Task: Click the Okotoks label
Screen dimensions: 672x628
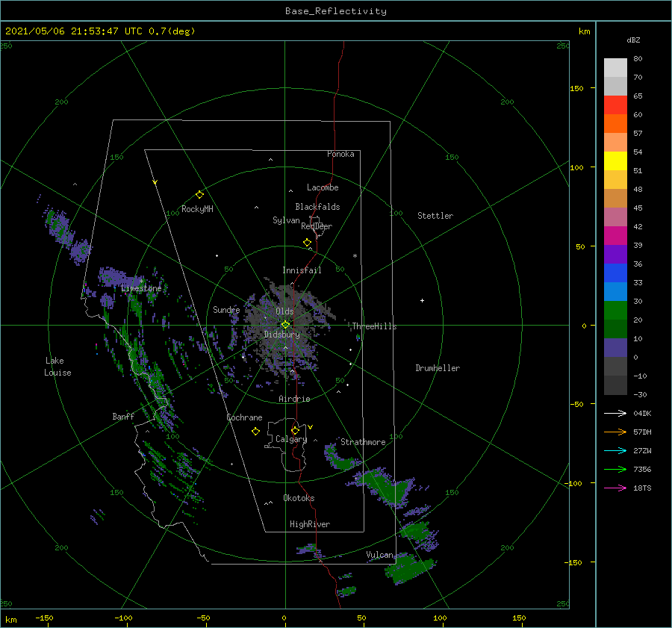Action: [299, 498]
